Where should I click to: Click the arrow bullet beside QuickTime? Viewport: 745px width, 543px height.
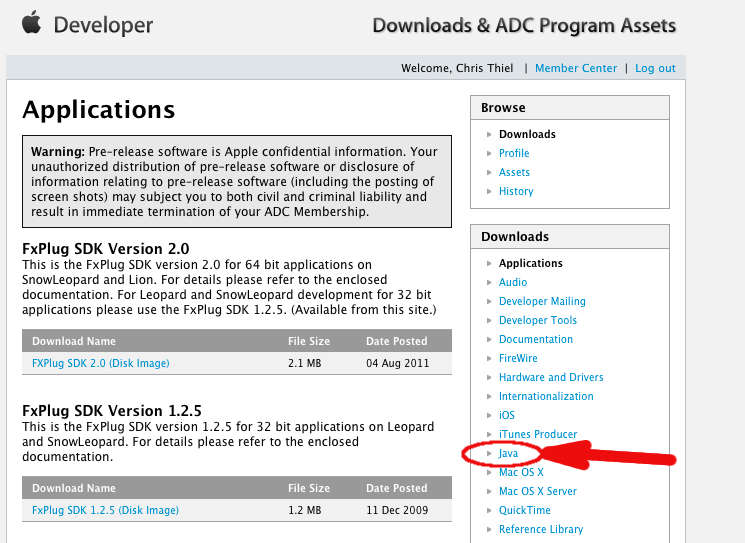pyautogui.click(x=489, y=510)
